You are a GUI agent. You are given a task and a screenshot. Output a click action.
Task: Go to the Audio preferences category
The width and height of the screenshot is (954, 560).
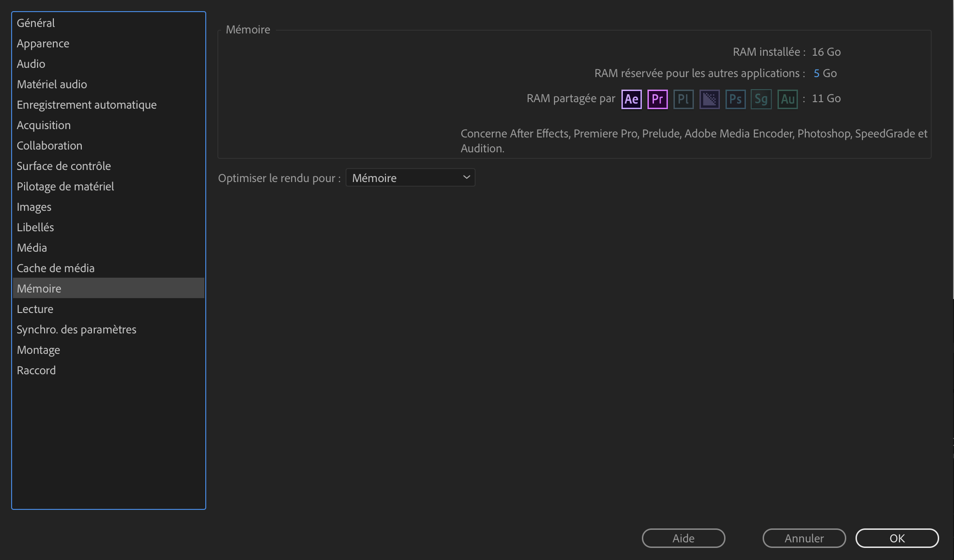click(x=108, y=64)
